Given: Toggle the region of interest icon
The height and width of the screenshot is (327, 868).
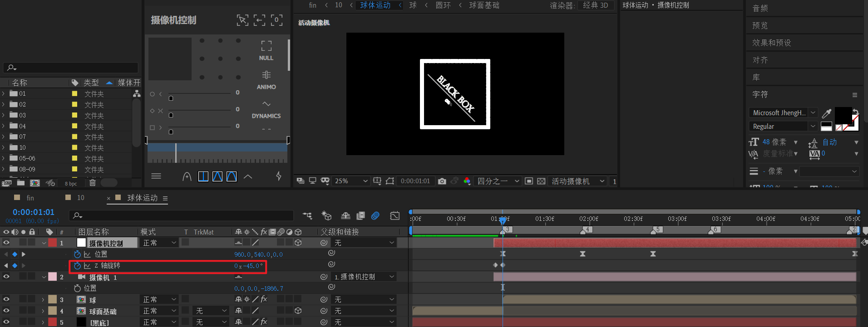Looking at the screenshot, I should 529,181.
